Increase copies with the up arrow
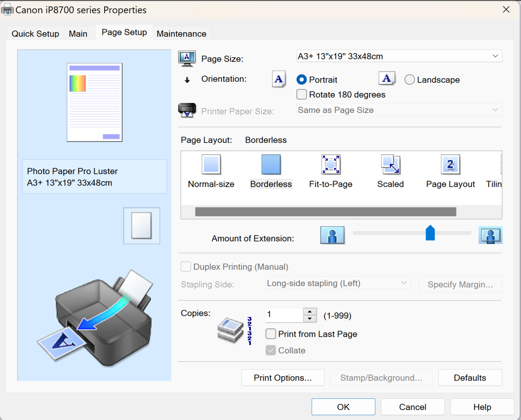 click(x=310, y=311)
